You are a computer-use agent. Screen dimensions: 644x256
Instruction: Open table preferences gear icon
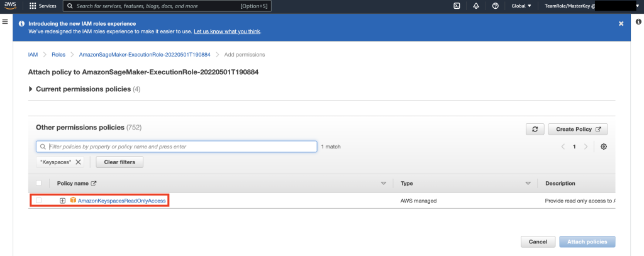tap(604, 147)
